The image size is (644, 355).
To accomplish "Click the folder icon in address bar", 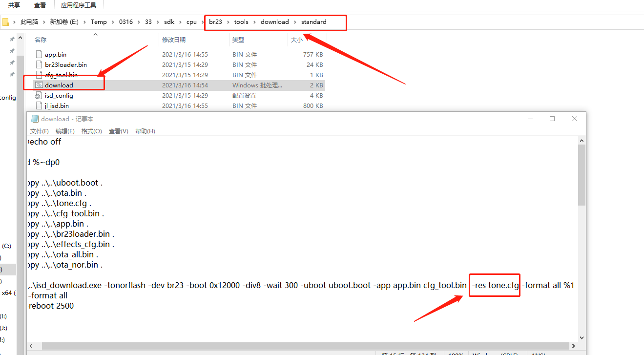I will click(x=6, y=22).
